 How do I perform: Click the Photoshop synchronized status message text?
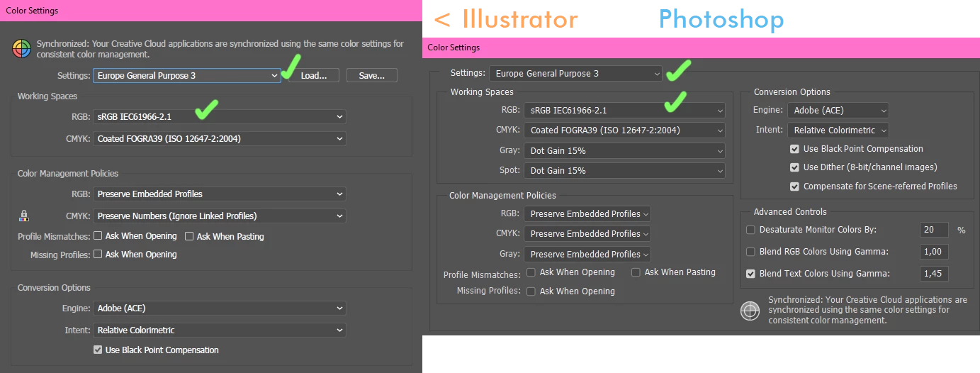tap(868, 310)
